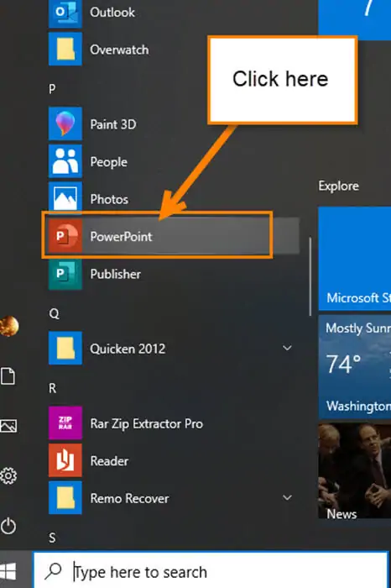Screen dimensions: 391x588
Task: Jump via the Q letter header
Action: point(55,313)
